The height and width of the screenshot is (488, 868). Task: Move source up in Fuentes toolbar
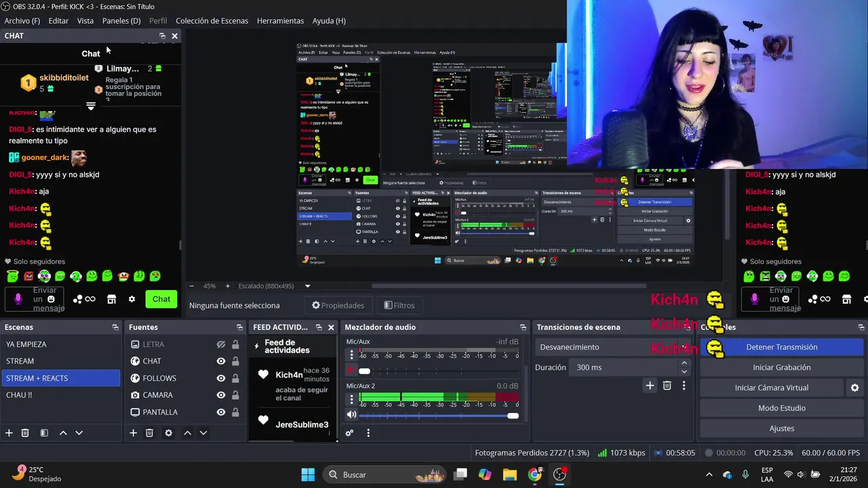pos(187,433)
